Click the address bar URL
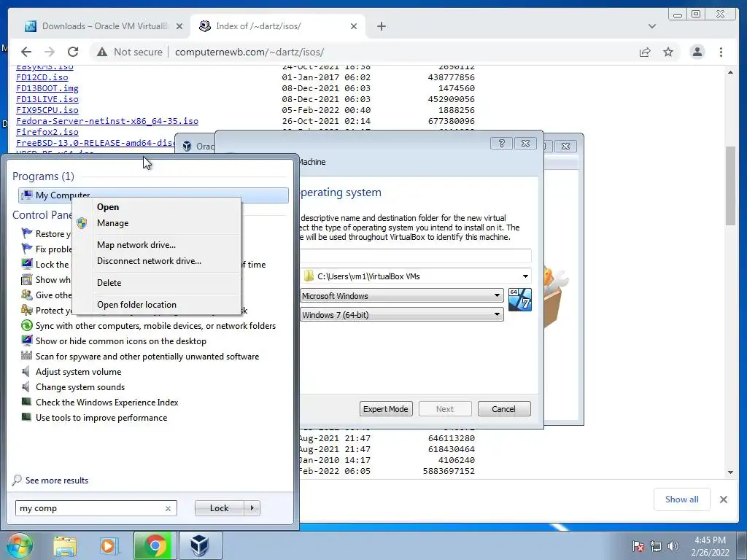Screen dimensions: 747x560 point(249,52)
